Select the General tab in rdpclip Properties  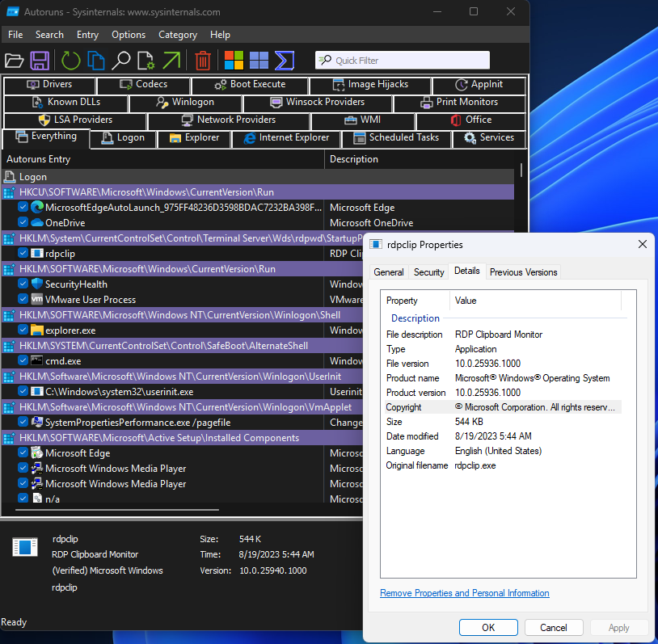pyautogui.click(x=389, y=272)
